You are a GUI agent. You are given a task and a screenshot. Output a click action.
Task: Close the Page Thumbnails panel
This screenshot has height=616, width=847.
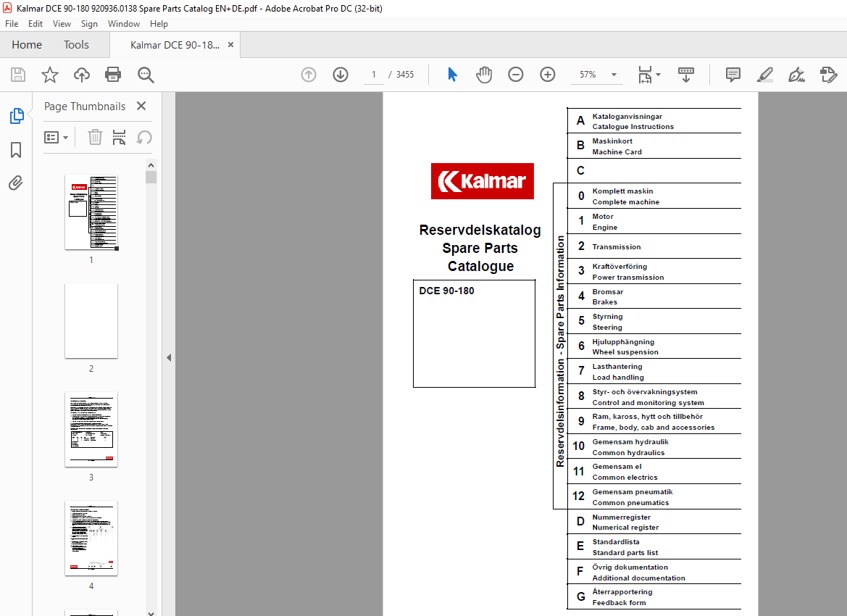pyautogui.click(x=141, y=106)
